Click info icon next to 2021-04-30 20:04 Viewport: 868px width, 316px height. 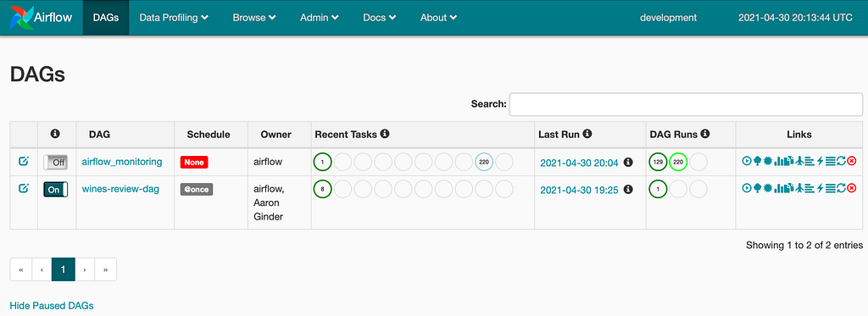628,162
